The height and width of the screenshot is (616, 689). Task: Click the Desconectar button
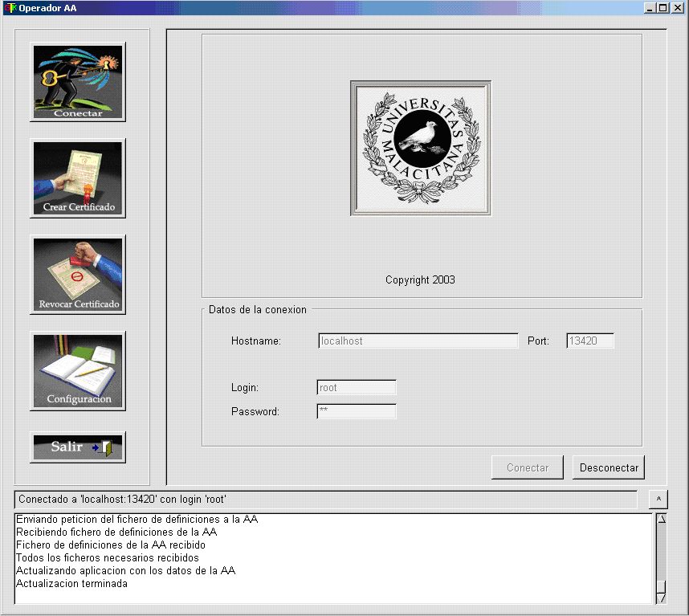pyautogui.click(x=609, y=467)
